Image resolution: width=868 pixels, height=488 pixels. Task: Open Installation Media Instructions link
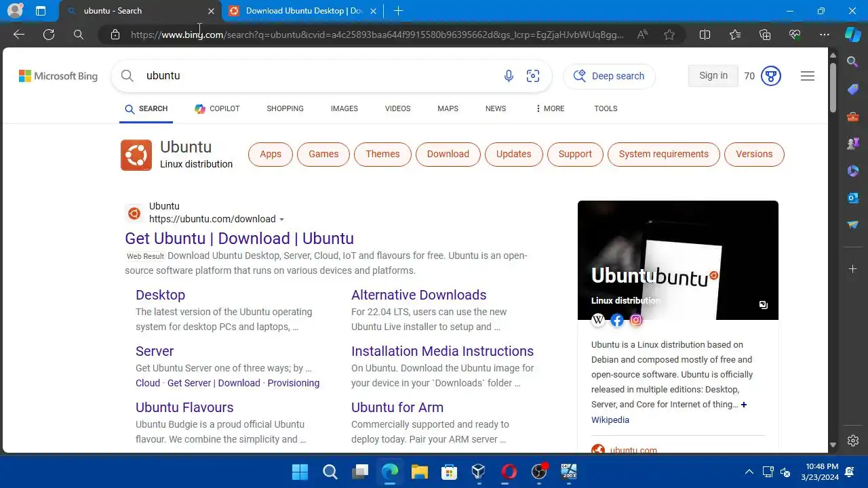[x=442, y=351]
